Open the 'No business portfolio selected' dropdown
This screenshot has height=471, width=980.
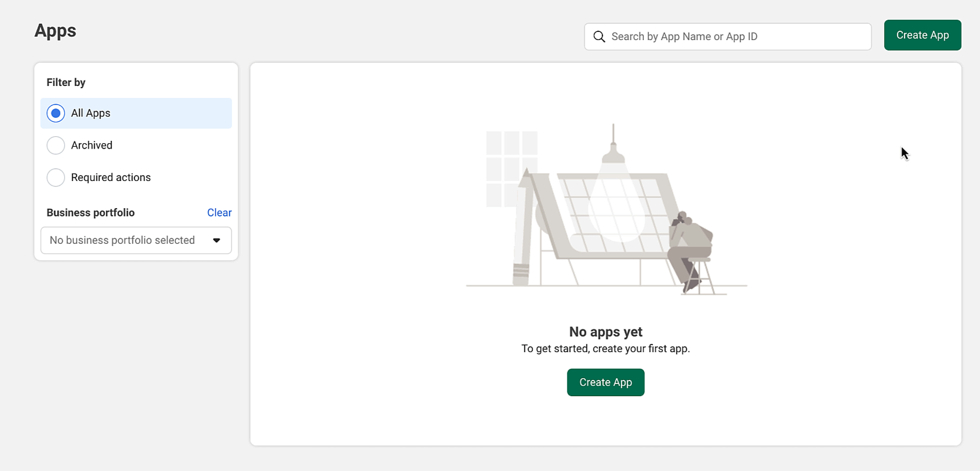click(x=136, y=240)
